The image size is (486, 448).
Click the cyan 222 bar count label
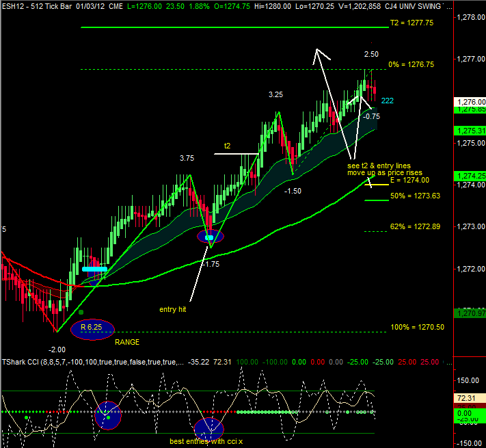click(x=387, y=101)
